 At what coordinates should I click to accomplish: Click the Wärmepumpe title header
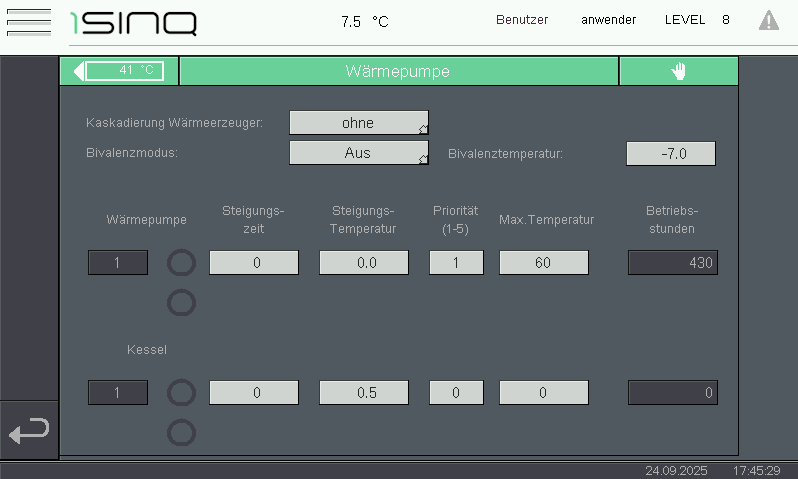click(398, 71)
